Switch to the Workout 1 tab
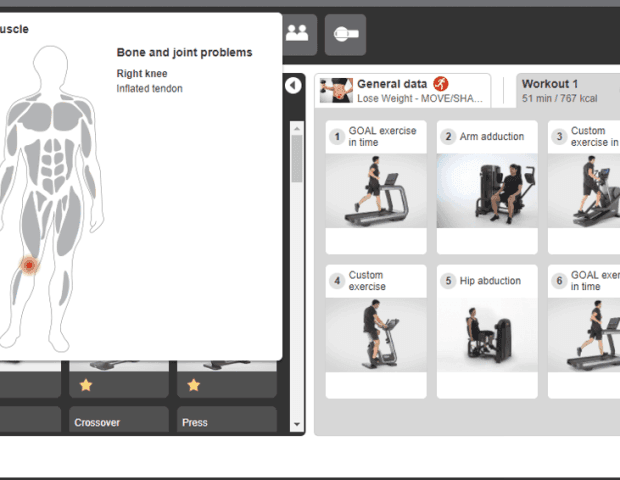This screenshot has width=620, height=480. point(568,91)
